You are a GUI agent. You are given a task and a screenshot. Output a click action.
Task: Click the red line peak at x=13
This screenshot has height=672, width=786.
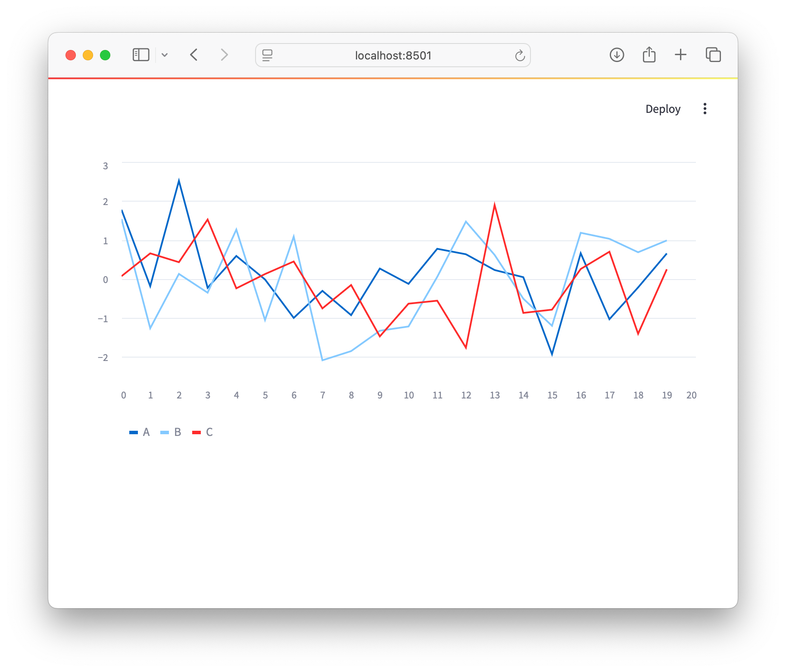[495, 205]
